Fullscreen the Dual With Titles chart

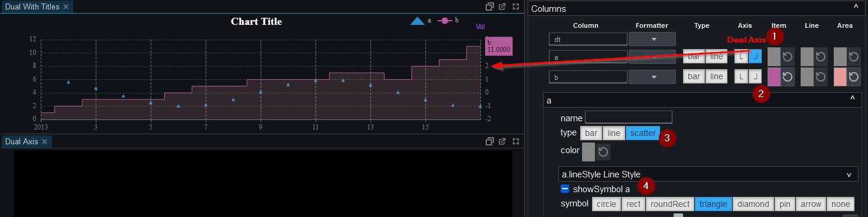[x=516, y=7]
